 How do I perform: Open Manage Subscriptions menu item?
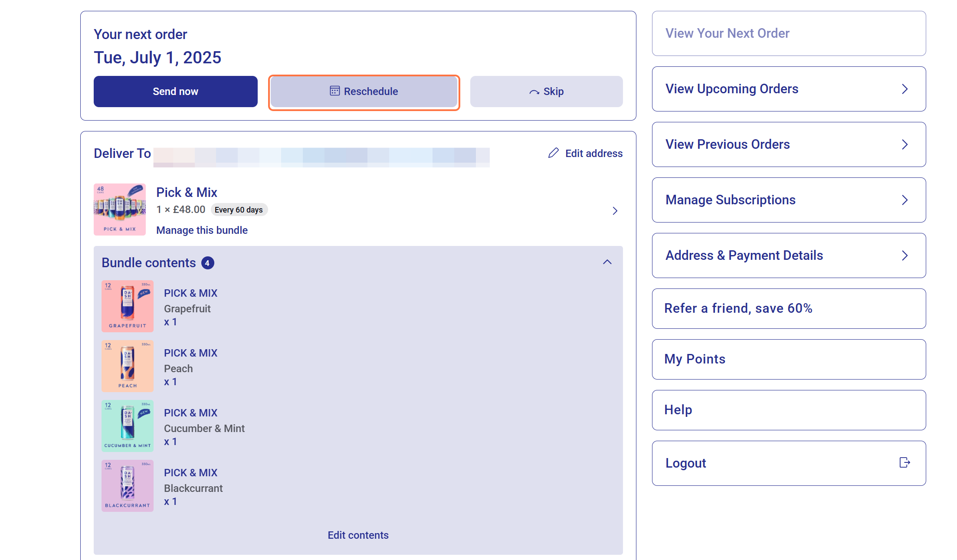pyautogui.click(x=789, y=200)
